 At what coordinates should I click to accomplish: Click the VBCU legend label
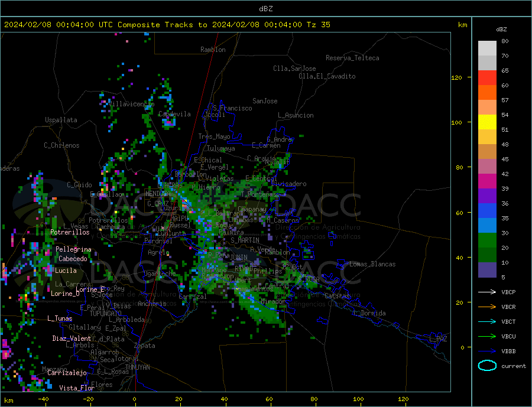coord(508,337)
